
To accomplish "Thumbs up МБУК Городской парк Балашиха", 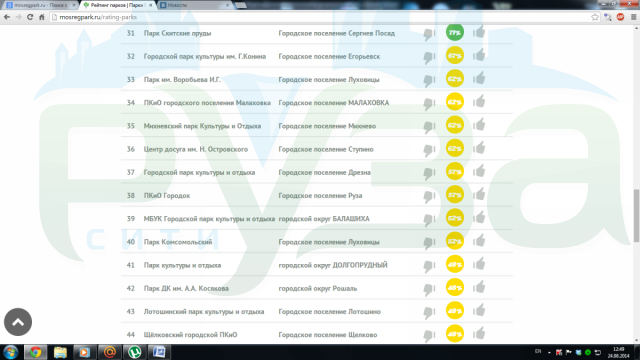I will [x=479, y=218].
